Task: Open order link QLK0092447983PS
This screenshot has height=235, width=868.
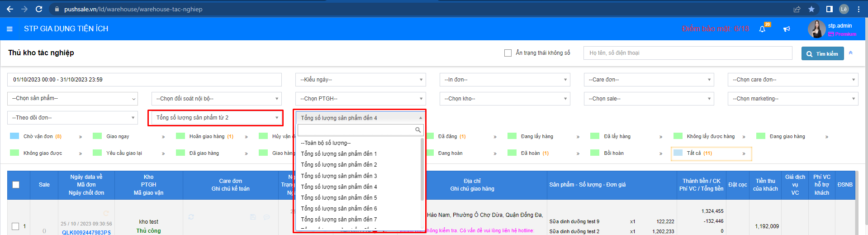Action: click(86, 232)
